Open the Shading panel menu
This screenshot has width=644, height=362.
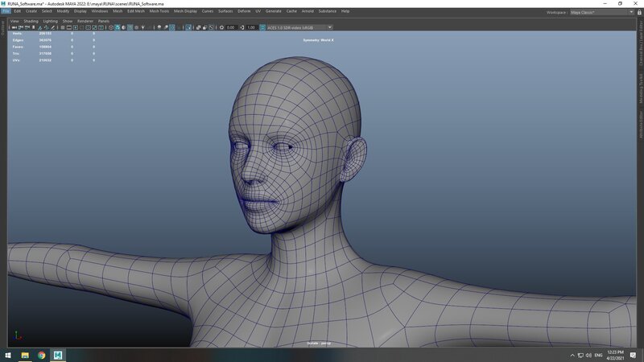tap(31, 21)
